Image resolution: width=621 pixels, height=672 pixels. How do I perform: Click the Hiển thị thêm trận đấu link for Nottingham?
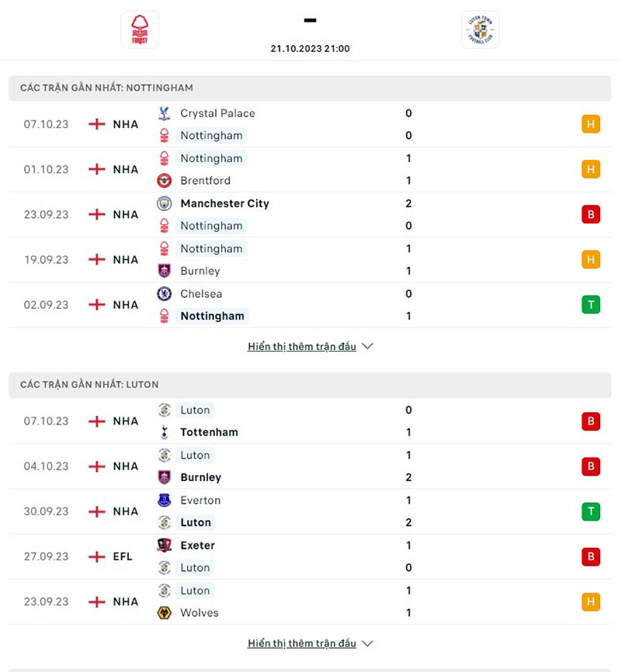point(301,346)
